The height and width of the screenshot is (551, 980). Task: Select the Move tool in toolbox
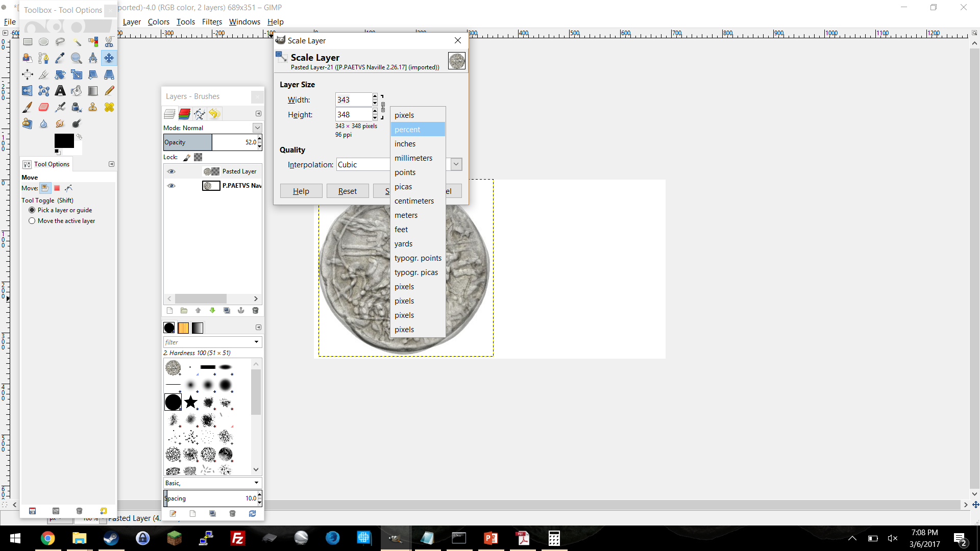point(109,58)
